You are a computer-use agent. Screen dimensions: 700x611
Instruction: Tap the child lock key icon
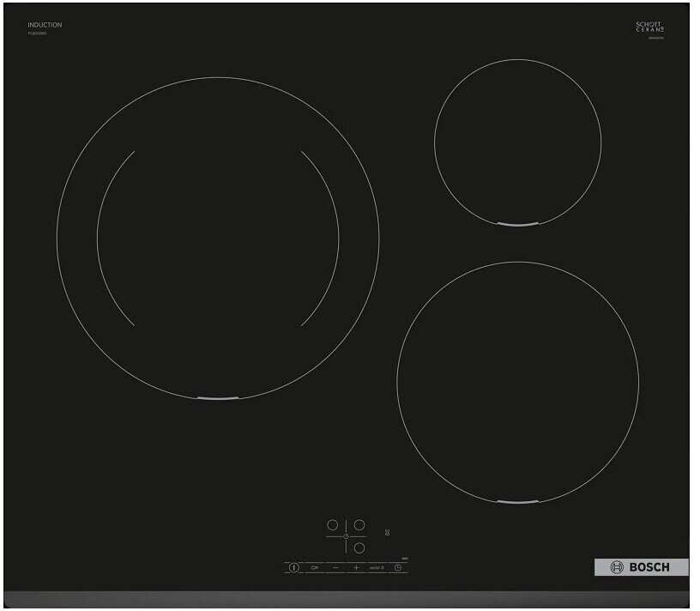pos(315,568)
